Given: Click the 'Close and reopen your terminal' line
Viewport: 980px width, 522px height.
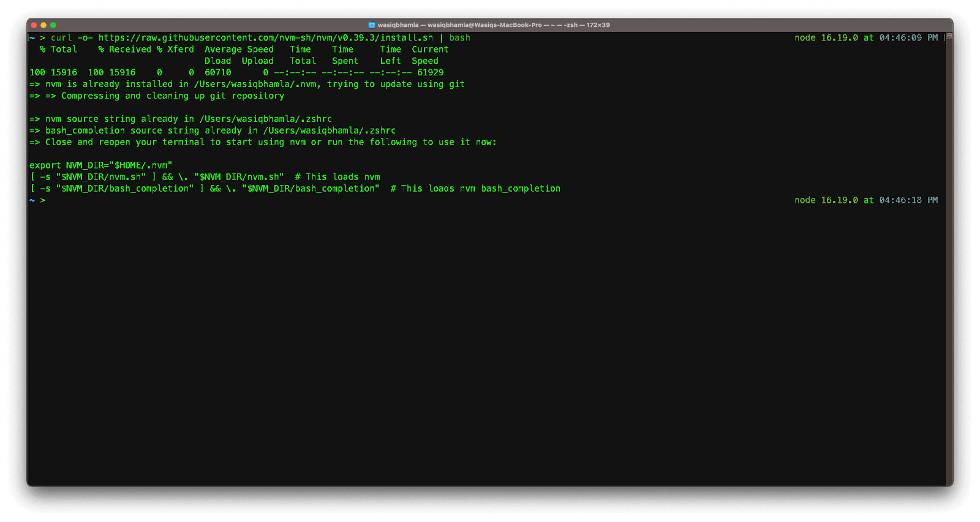Looking at the screenshot, I should click(x=263, y=143).
